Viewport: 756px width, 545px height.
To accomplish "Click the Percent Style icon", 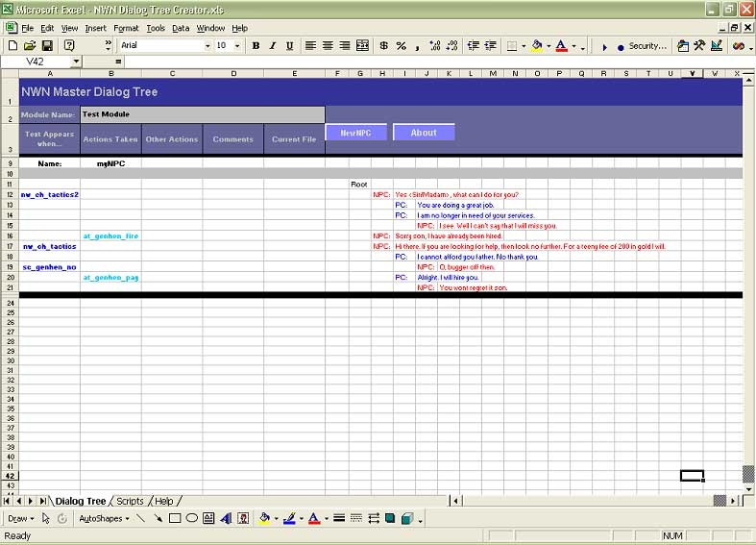I will click(402, 45).
